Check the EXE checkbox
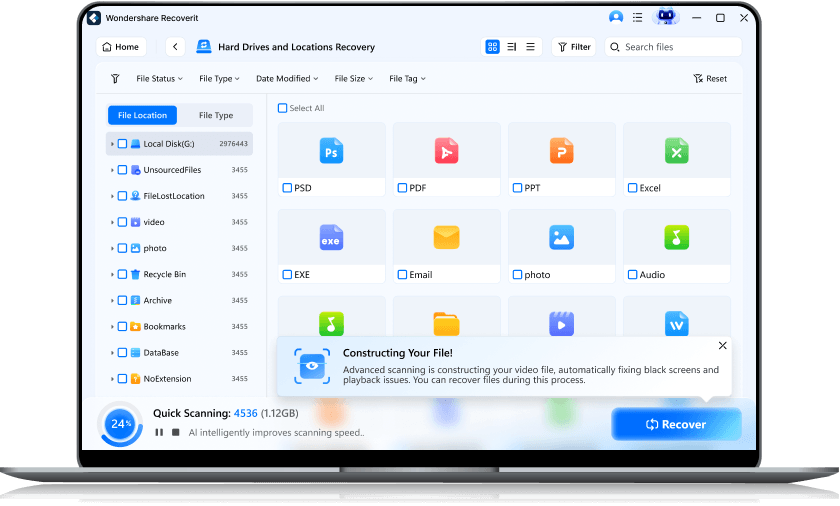The height and width of the screenshot is (506, 840). (x=287, y=275)
